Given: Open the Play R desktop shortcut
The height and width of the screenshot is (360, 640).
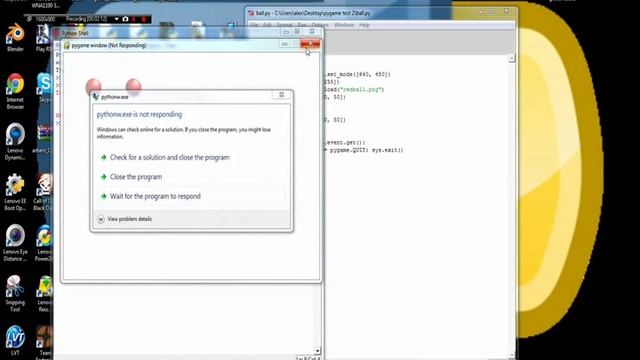Looking at the screenshot, I should 43,38.
